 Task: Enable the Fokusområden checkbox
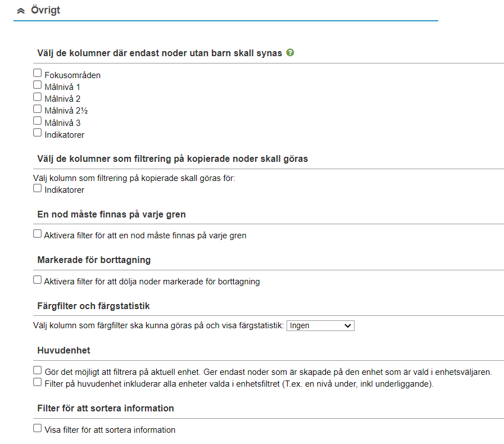[x=38, y=73]
